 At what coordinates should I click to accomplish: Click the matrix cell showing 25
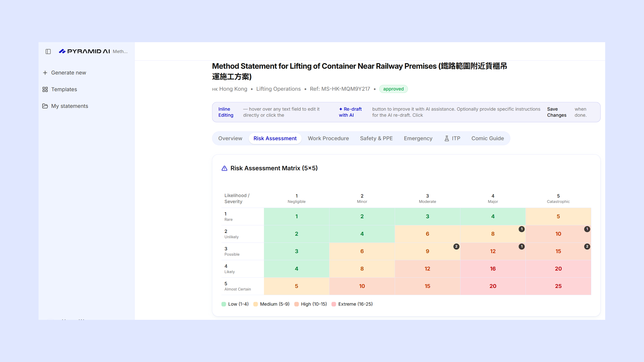click(558, 286)
